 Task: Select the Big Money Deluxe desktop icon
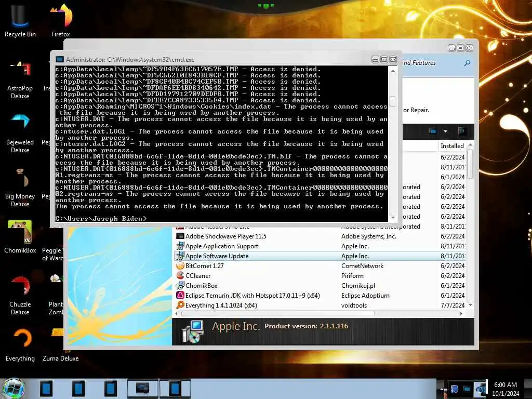coord(20,188)
